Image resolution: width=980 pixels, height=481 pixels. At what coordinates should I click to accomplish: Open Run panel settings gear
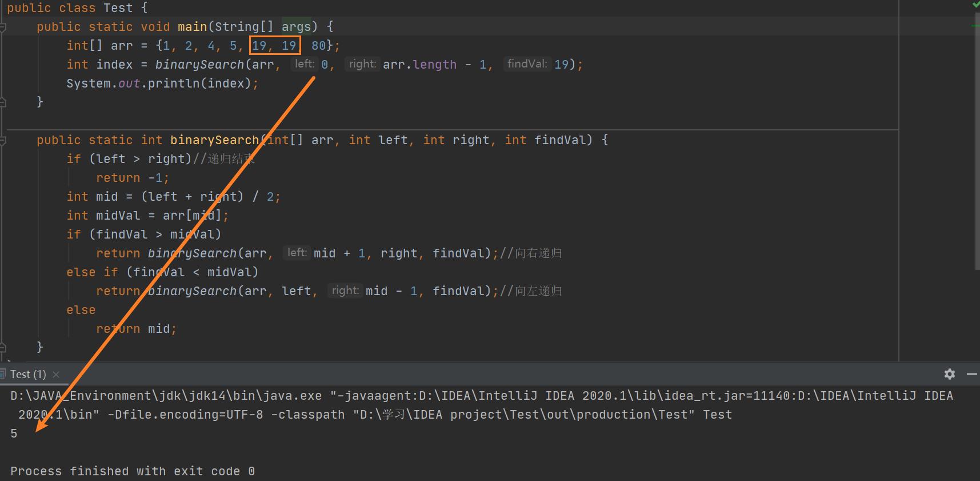point(949,374)
